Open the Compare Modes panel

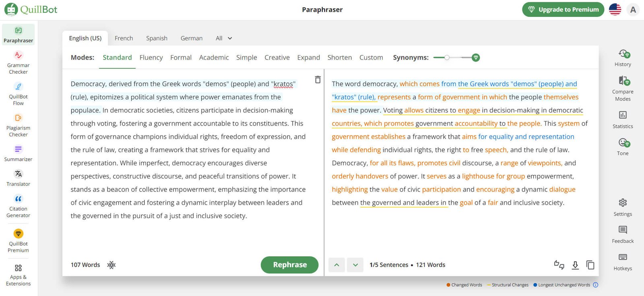tap(623, 88)
